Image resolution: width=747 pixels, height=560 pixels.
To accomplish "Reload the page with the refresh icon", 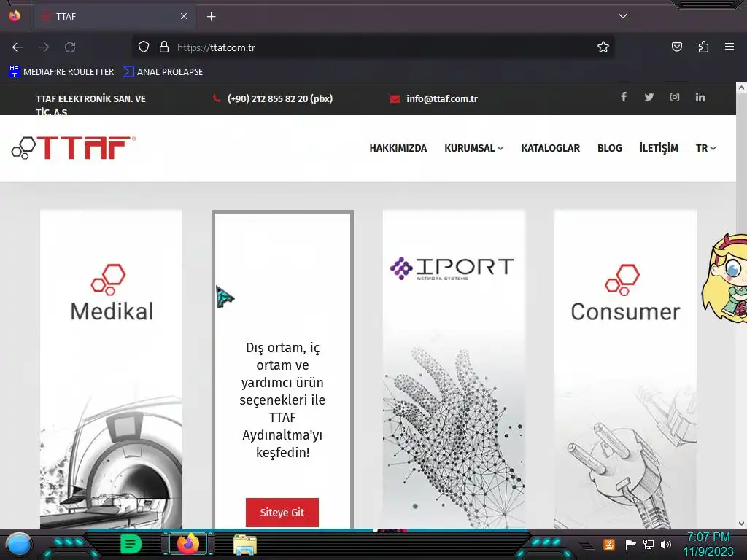I will pyautogui.click(x=70, y=47).
